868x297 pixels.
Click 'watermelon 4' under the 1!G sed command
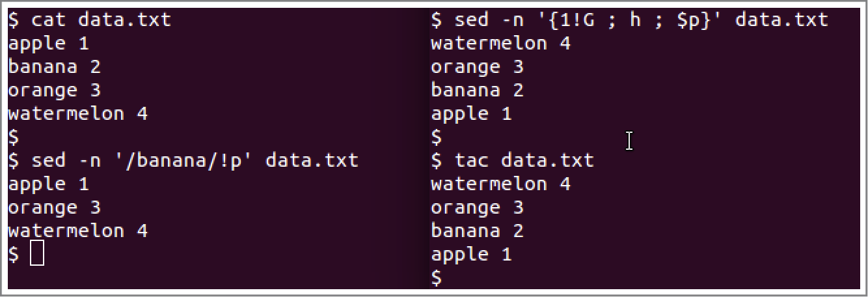click(501, 43)
